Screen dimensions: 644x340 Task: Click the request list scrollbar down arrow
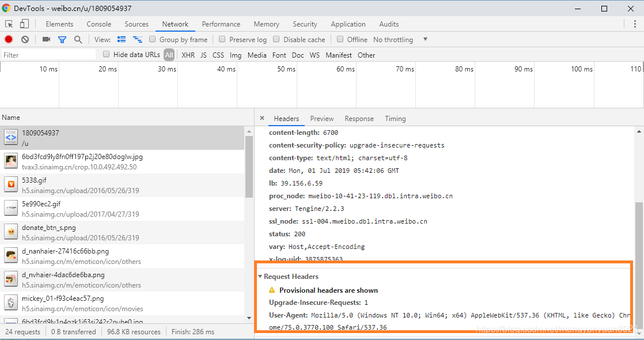[x=249, y=318]
